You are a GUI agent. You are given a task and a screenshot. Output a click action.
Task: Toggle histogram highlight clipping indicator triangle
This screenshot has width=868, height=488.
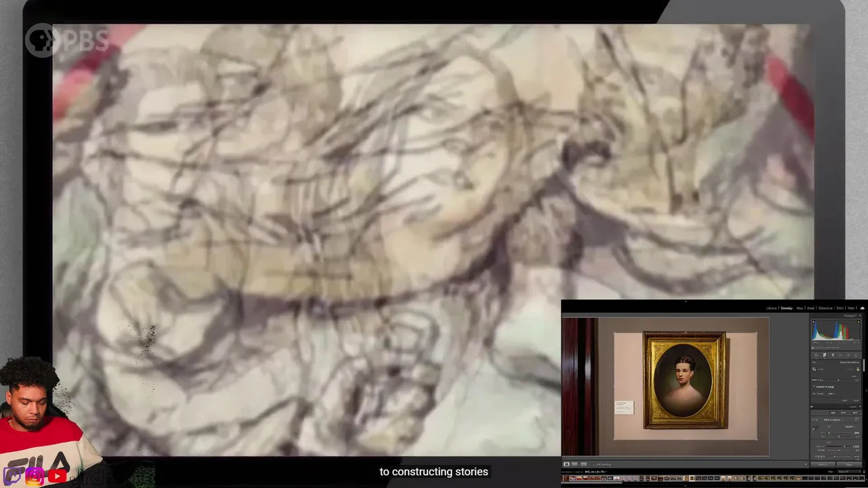pos(859,321)
